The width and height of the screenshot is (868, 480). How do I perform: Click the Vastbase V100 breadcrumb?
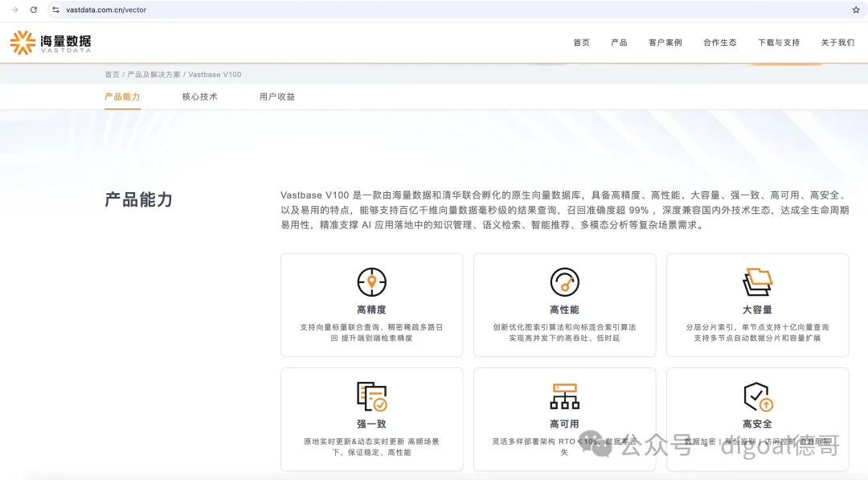click(215, 74)
